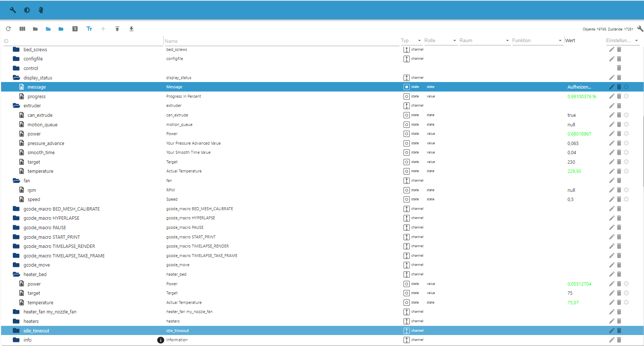This screenshot has width=644, height=346.
Task: Edit the idle_timeout channel
Action: (x=612, y=331)
